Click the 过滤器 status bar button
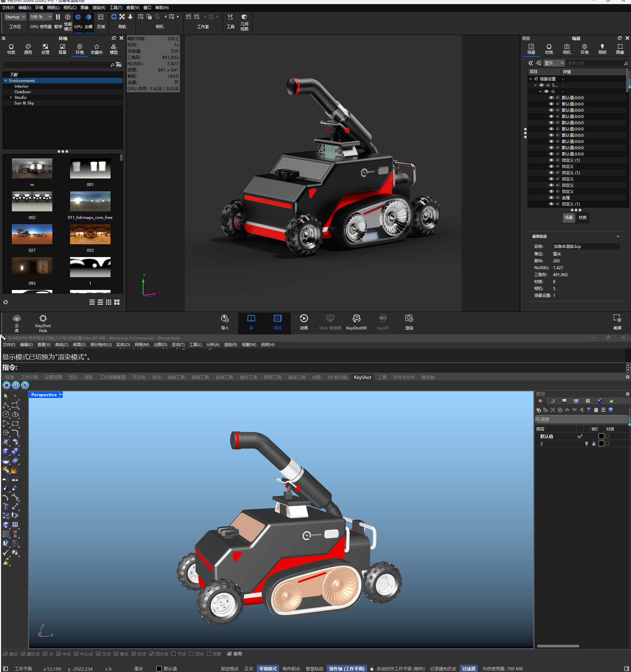This screenshot has width=631, height=672. pyautogui.click(x=469, y=669)
